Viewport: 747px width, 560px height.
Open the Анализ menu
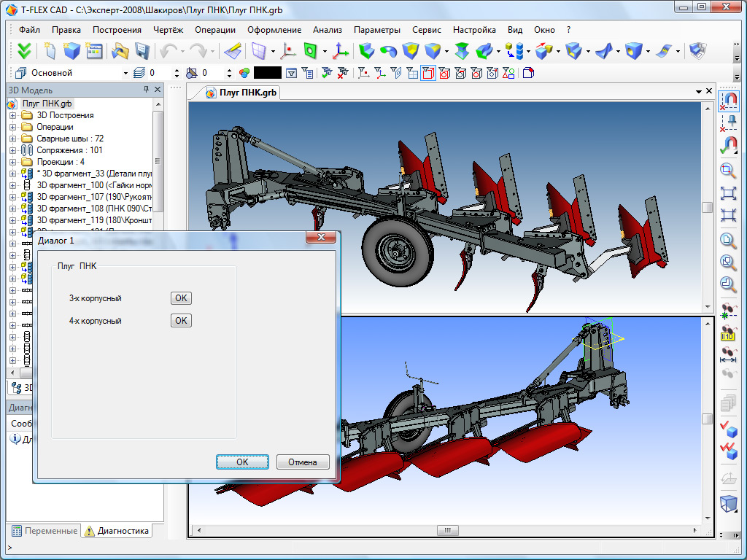click(328, 29)
